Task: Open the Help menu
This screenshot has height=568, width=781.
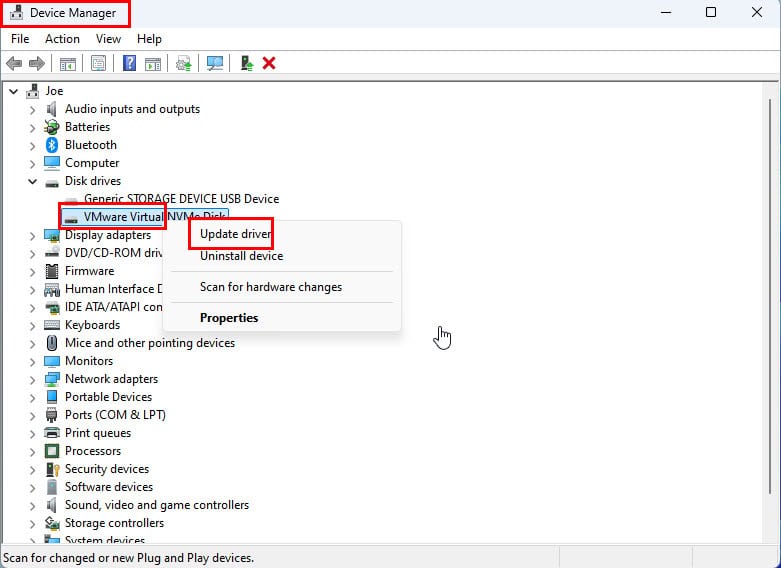Action: [x=149, y=39]
